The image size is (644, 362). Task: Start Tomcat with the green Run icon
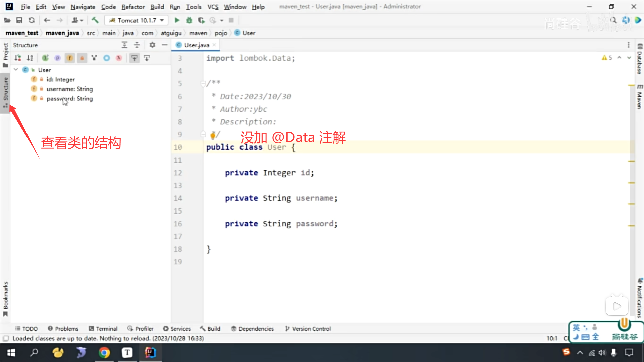[x=177, y=20]
